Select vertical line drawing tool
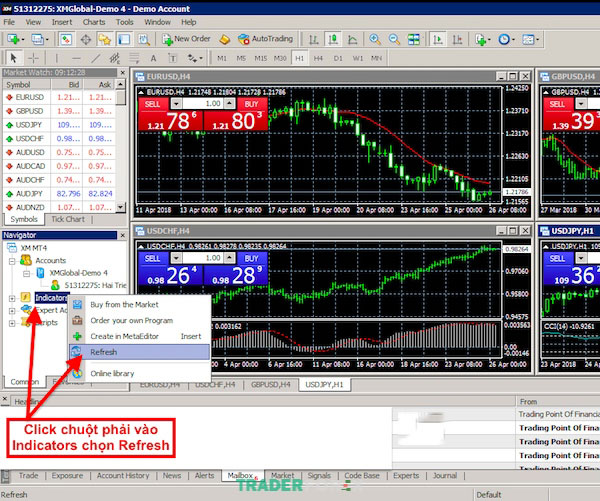600x501 pixels. [57, 58]
